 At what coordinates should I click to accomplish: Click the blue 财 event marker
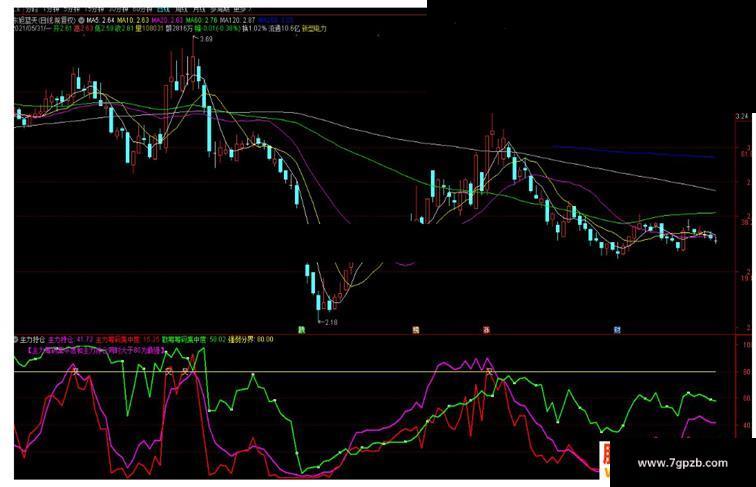(x=617, y=330)
